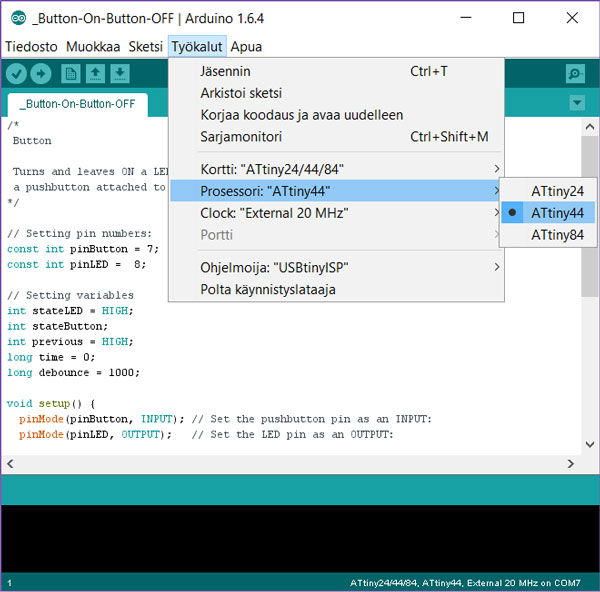
Task: Expand the Clock External 20 MHz submenu
Action: (x=336, y=213)
